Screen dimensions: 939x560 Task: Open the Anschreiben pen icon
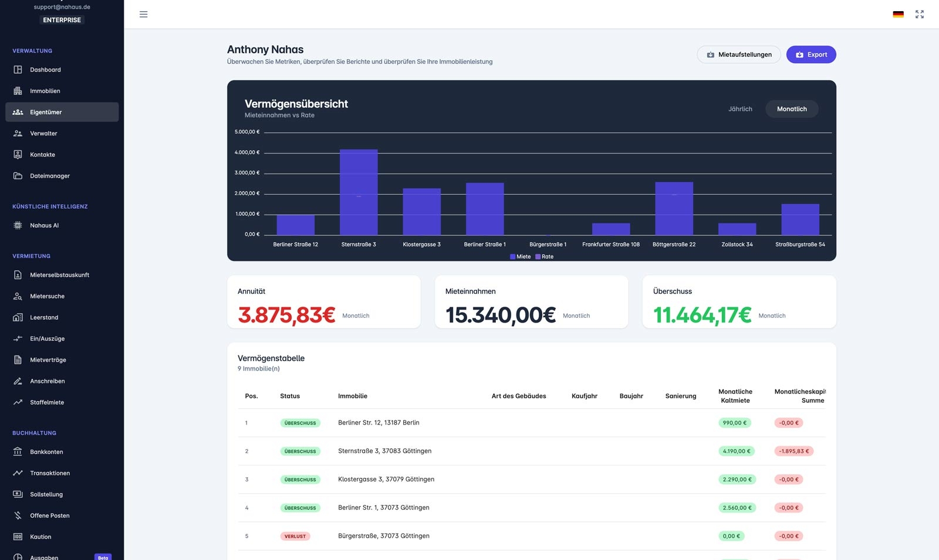(18, 381)
